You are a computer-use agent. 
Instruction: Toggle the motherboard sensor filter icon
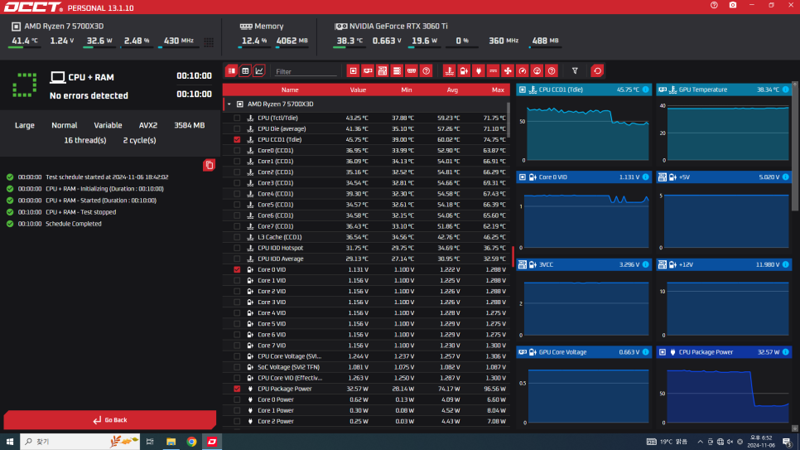pyautogui.click(x=382, y=71)
